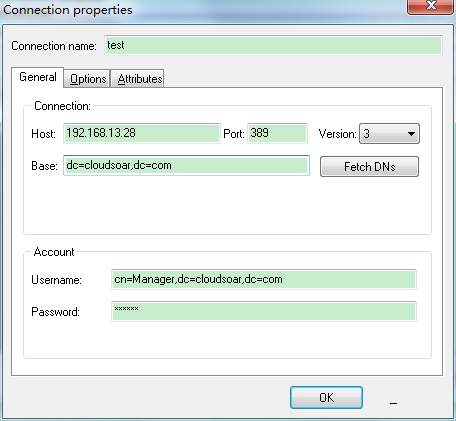Image resolution: width=456 pixels, height=421 pixels.
Task: Click the 'Password:' label
Action: click(55, 312)
